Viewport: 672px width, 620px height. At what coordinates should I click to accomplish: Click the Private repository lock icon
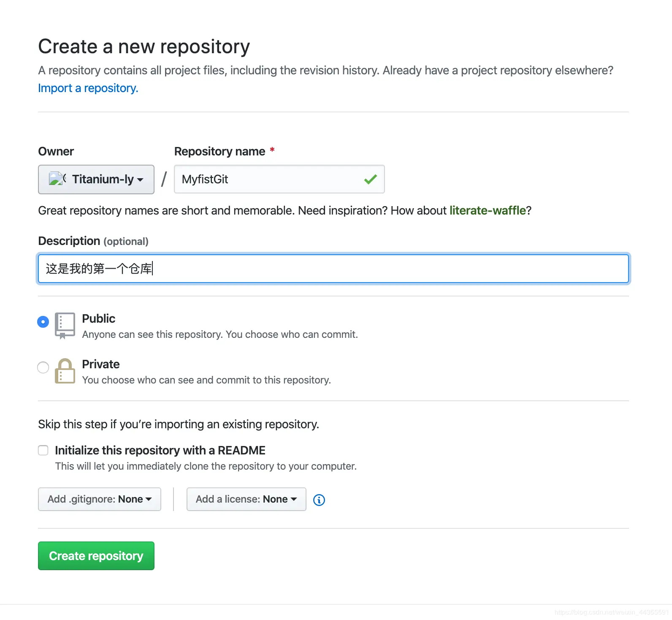(x=65, y=371)
